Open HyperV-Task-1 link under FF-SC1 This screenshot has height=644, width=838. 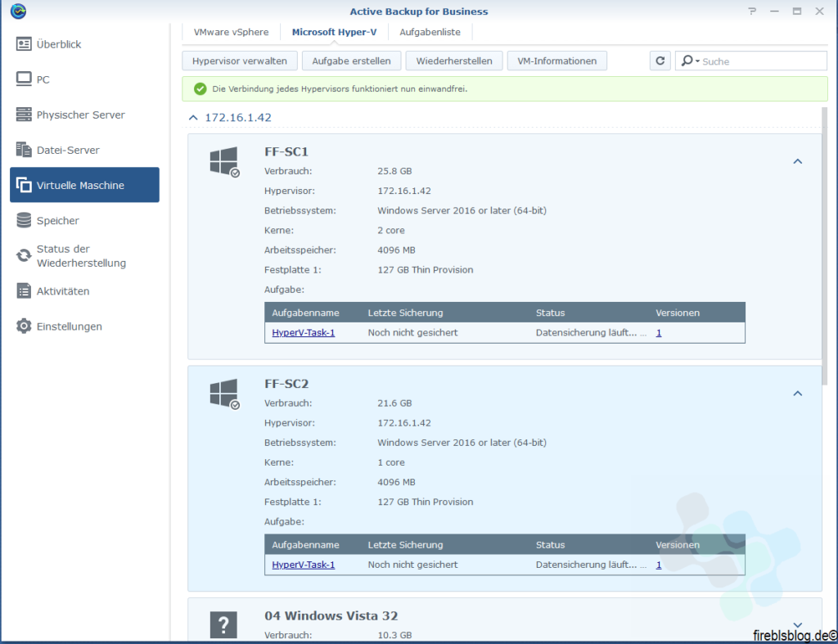(303, 332)
